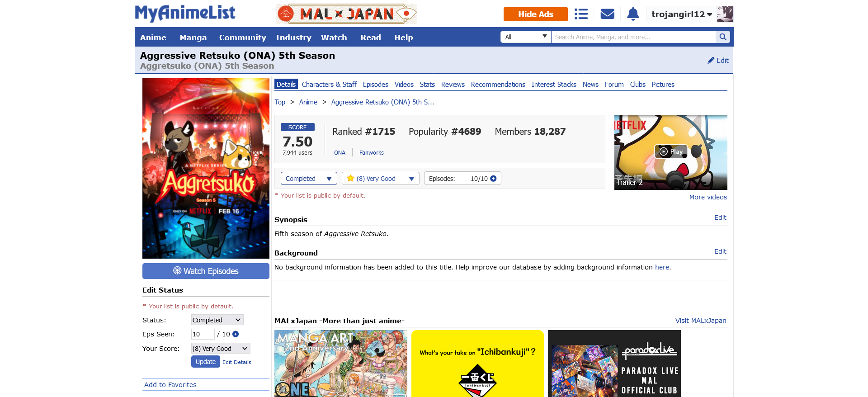Open the Completed status dropdown near score

(309, 179)
